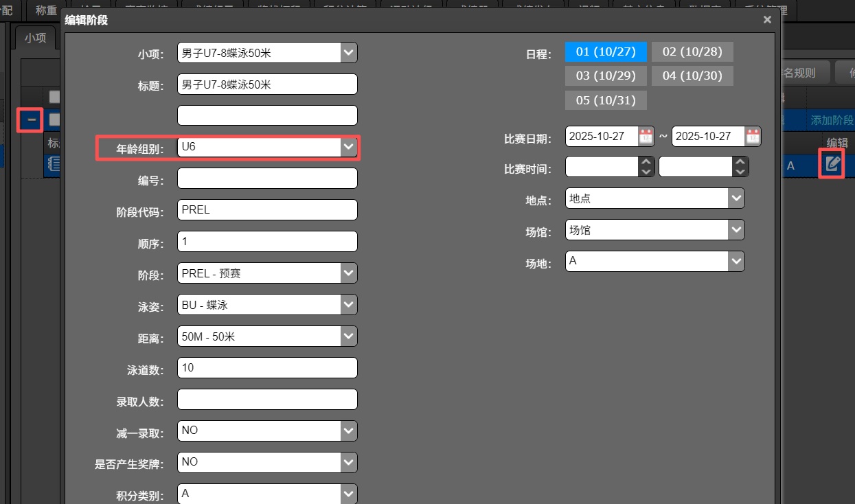This screenshot has height=504, width=855.
Task: Click the edit pencil icon in the row
Action: tap(832, 164)
